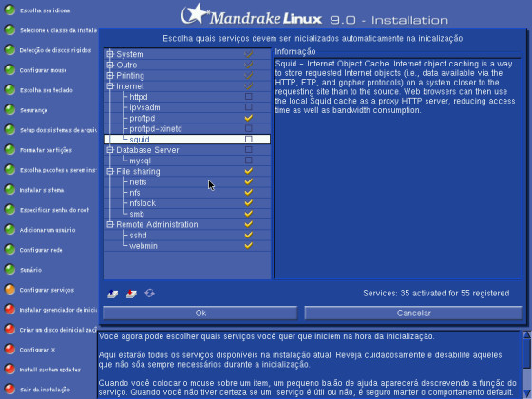Click the red down-arrow disk icon

pos(131,294)
